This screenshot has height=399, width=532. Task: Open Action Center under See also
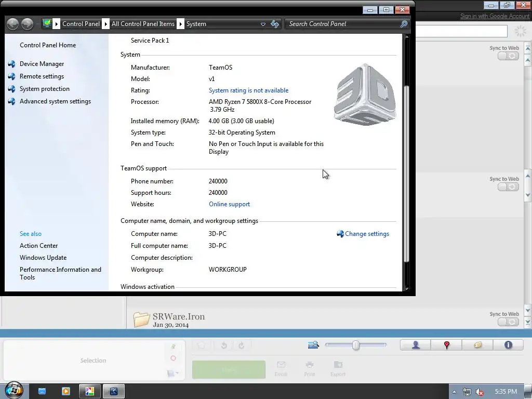(x=38, y=246)
